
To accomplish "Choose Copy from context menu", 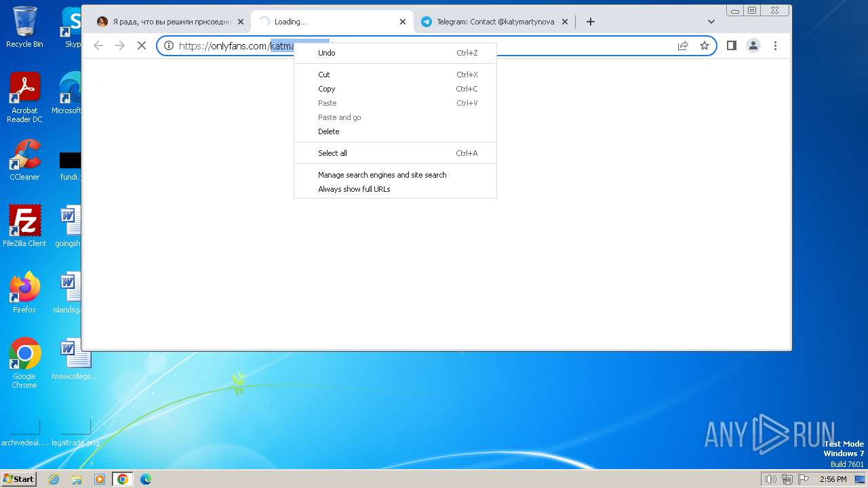I will tap(395, 89).
